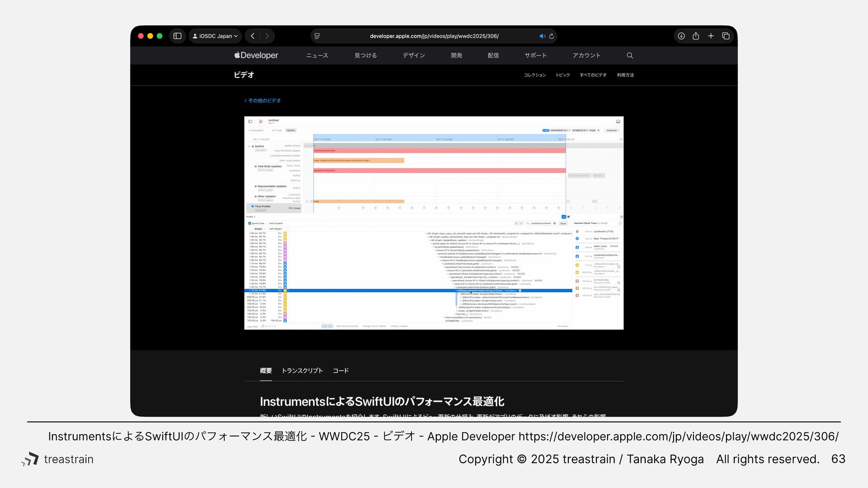Toggle the bottom panel icon in Instruments
Viewport: 868px width, 488px height.
(x=618, y=122)
